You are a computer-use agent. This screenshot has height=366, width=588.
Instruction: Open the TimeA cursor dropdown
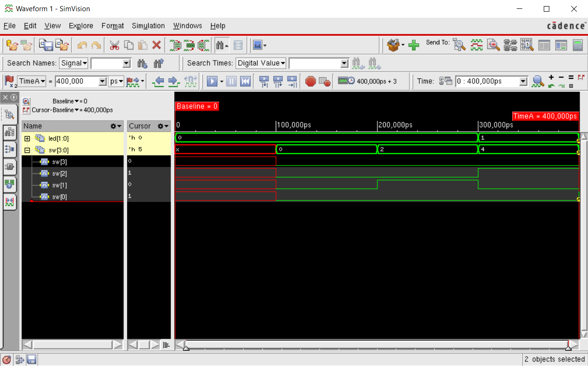32,81
